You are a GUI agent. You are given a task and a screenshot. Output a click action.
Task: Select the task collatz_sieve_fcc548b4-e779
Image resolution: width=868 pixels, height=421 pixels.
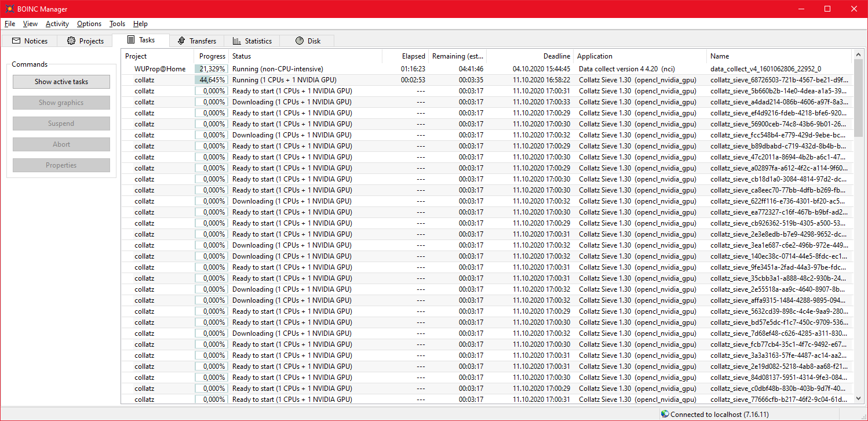click(778, 135)
